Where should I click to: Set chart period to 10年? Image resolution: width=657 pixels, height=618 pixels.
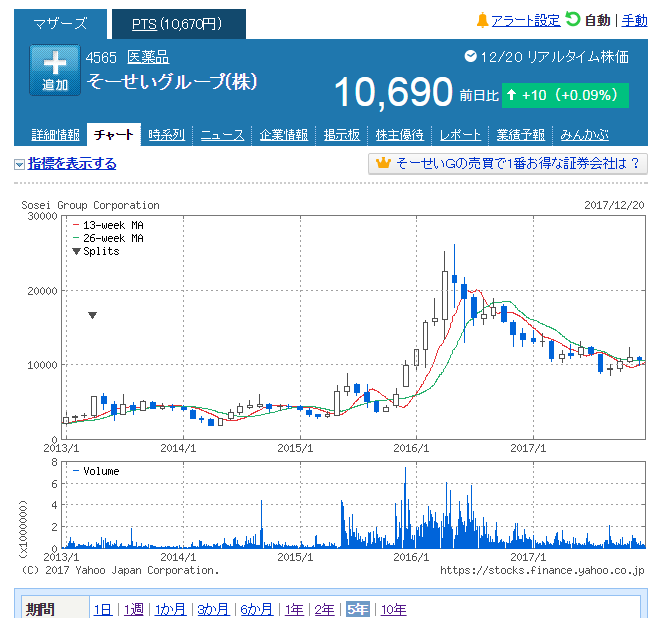[x=393, y=610]
